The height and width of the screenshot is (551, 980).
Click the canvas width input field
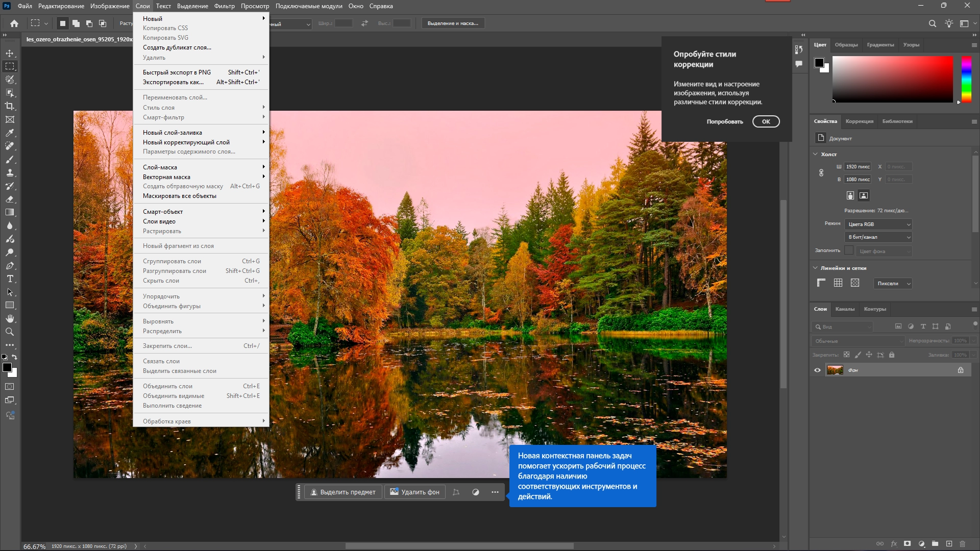(857, 167)
